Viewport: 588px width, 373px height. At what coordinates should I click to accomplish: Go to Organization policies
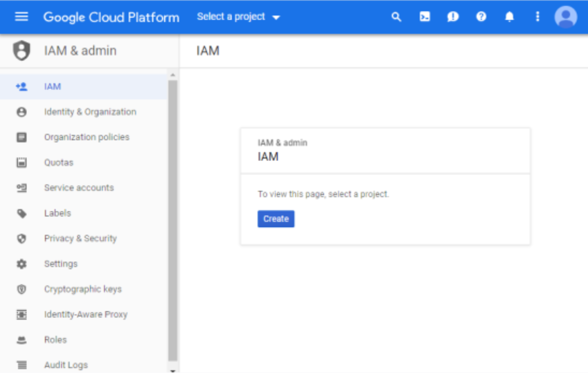[84, 137]
